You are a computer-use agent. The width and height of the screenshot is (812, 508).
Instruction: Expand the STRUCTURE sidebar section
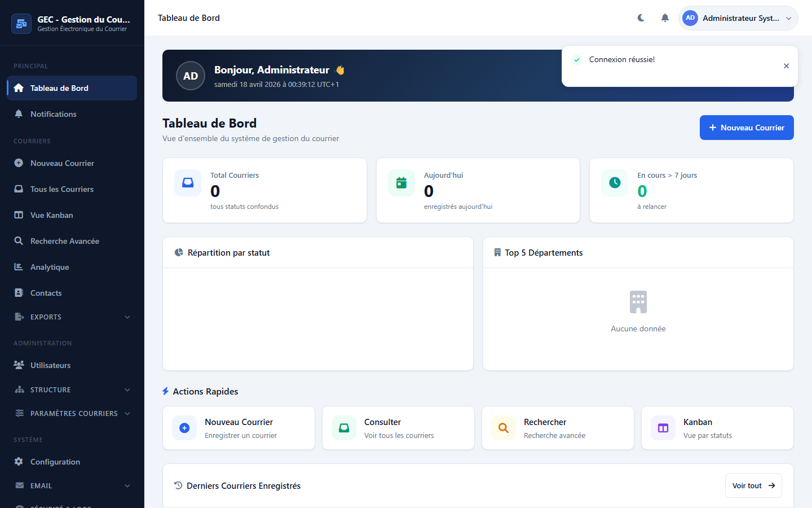(72, 390)
